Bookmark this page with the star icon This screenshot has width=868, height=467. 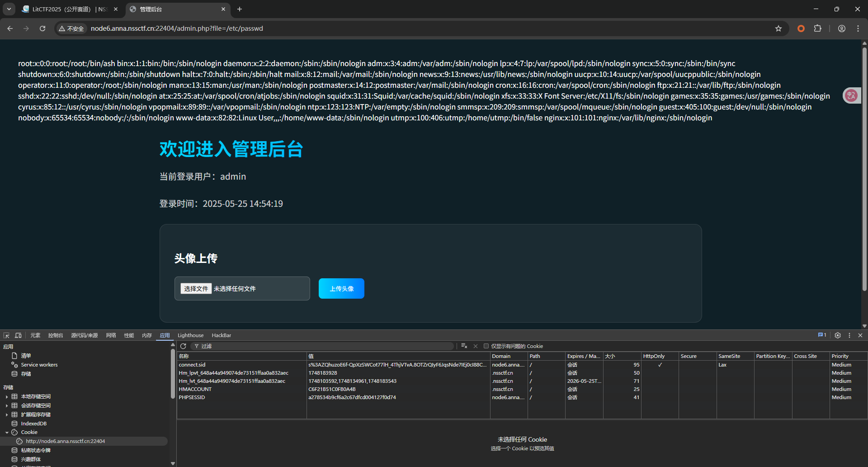click(x=778, y=29)
